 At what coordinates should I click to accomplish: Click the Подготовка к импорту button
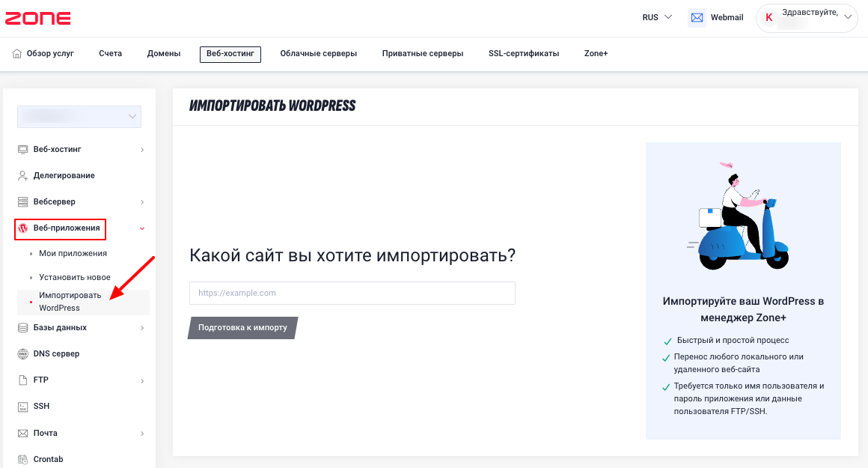click(243, 327)
